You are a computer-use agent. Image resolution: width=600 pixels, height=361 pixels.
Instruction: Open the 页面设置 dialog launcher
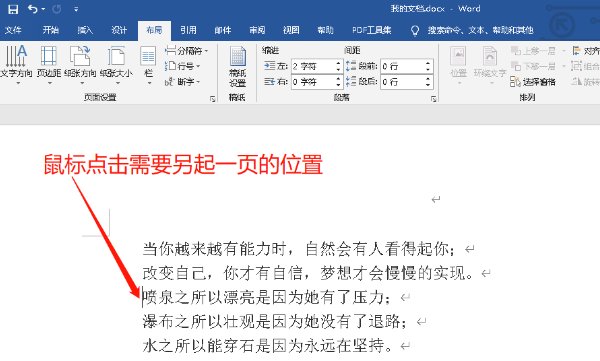[212, 99]
